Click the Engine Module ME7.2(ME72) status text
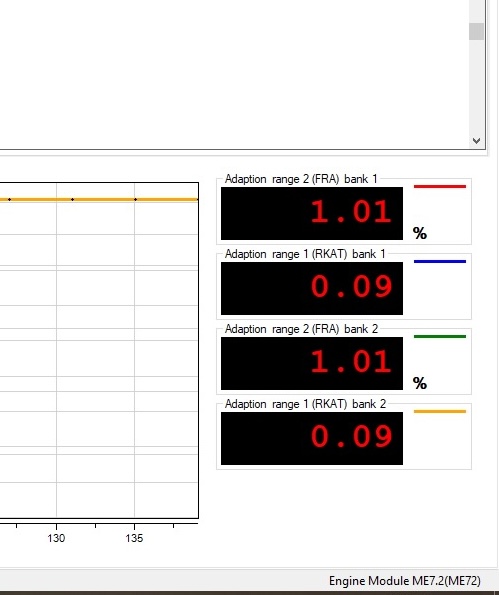This screenshot has height=595, width=499. pyautogui.click(x=405, y=581)
